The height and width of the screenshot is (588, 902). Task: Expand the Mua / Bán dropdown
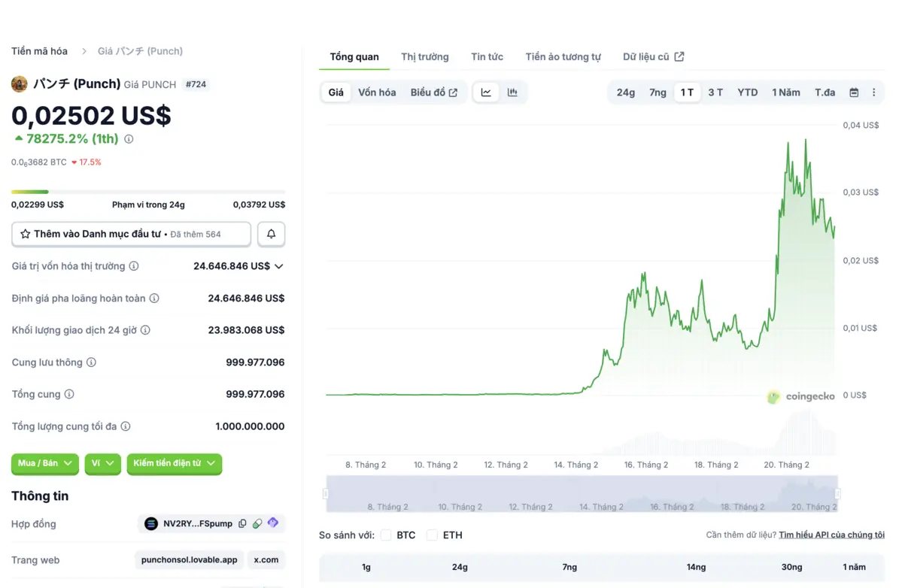pyautogui.click(x=45, y=463)
